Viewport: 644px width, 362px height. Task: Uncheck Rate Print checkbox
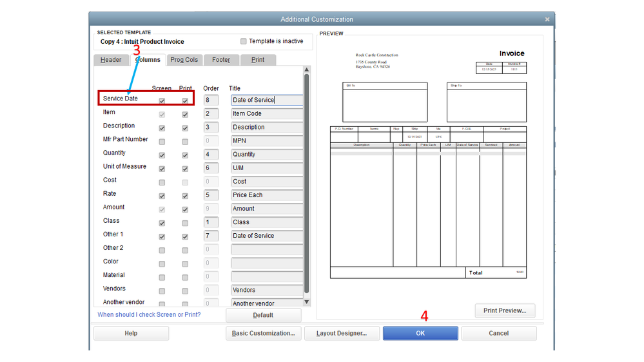point(185,196)
